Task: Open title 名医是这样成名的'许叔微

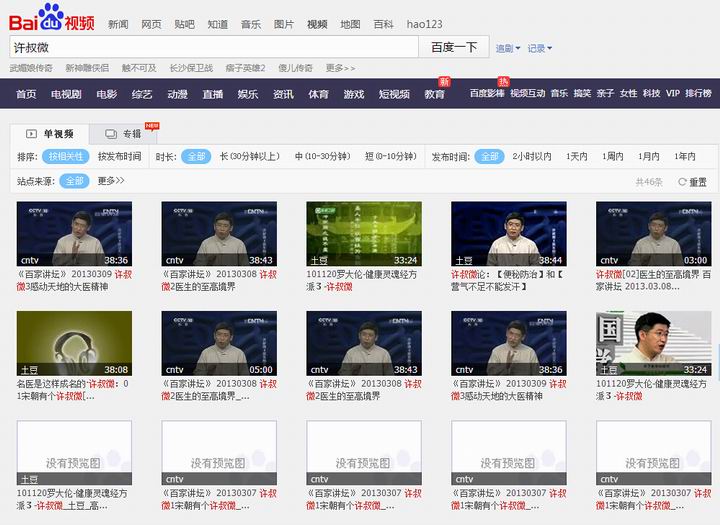Action: (73, 390)
